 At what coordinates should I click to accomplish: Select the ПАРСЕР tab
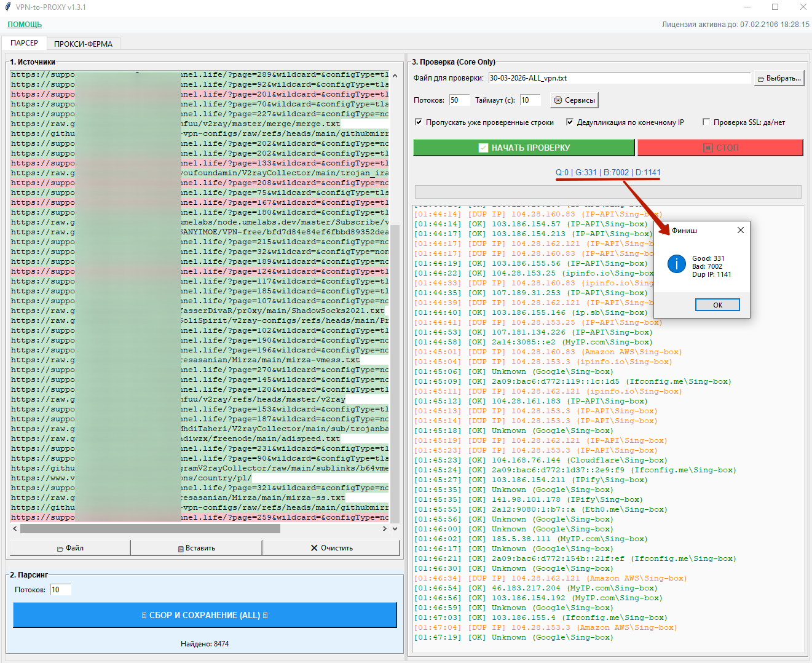coord(24,43)
